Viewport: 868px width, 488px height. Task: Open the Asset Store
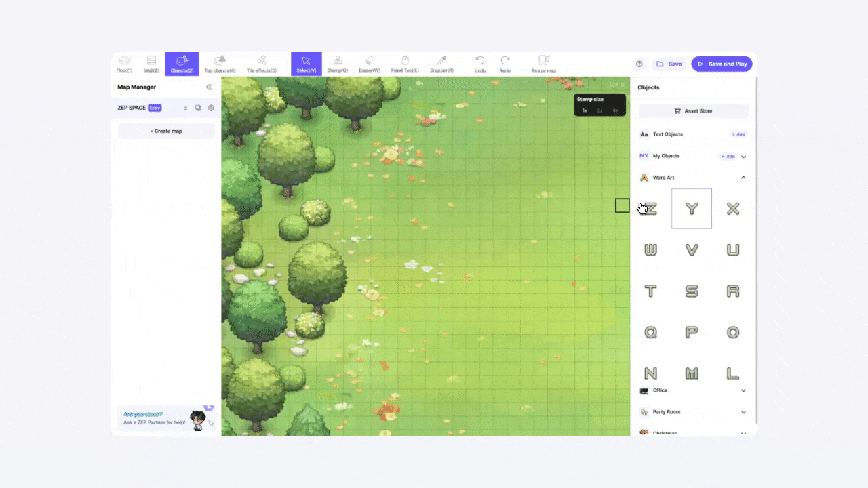click(x=694, y=110)
